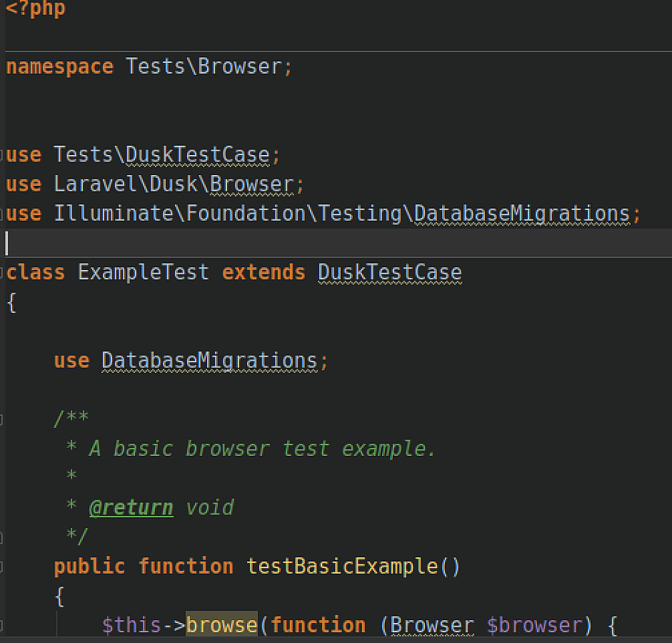This screenshot has width=672, height=643.
Task: Click the comment text 'A basic browser test example'
Action: pyautogui.click(x=263, y=448)
